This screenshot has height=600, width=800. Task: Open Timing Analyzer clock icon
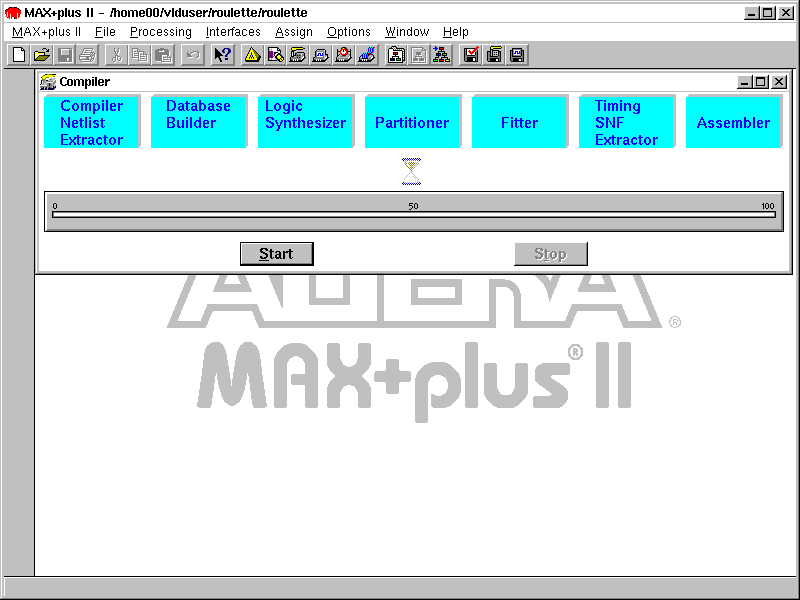[343, 55]
